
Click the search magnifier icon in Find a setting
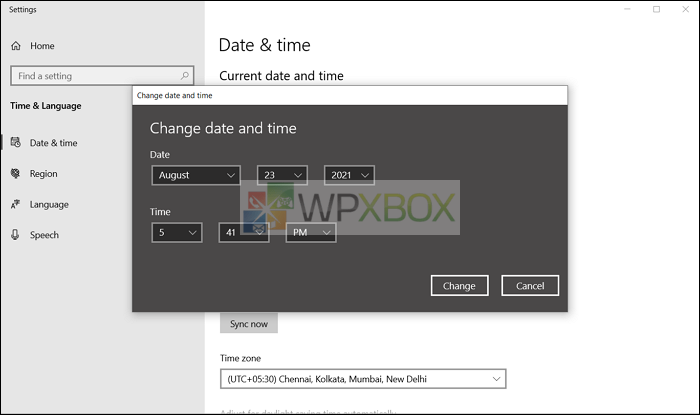point(184,76)
